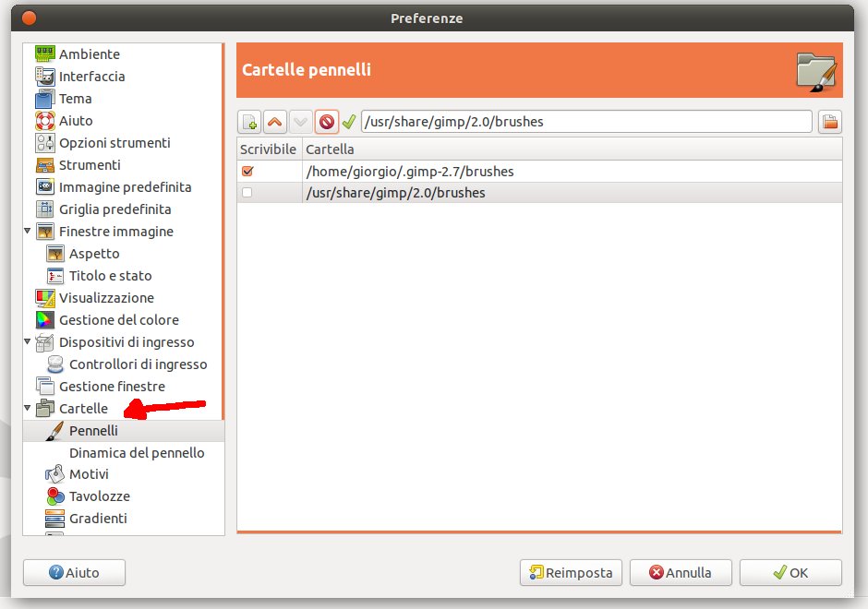Collapse the Dispositivi di ingresso node
Viewport: 868px width, 609px height.
27,341
